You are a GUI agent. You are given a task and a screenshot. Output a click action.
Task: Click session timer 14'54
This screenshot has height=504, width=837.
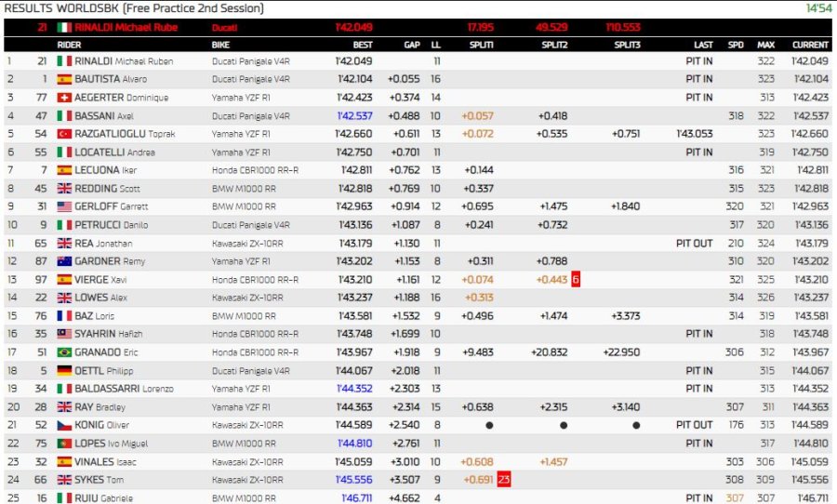(818, 8)
